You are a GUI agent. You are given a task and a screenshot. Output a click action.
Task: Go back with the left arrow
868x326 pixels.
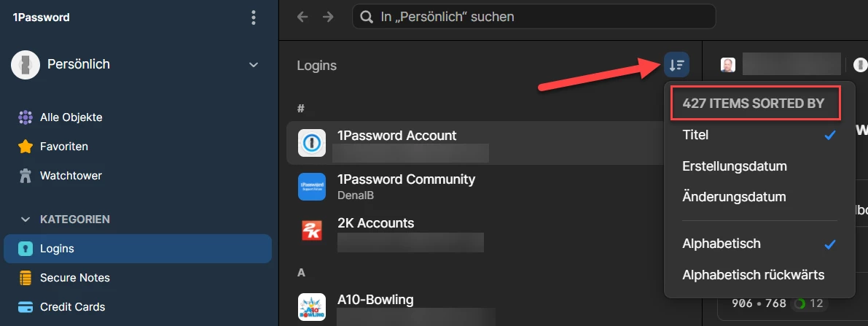302,17
